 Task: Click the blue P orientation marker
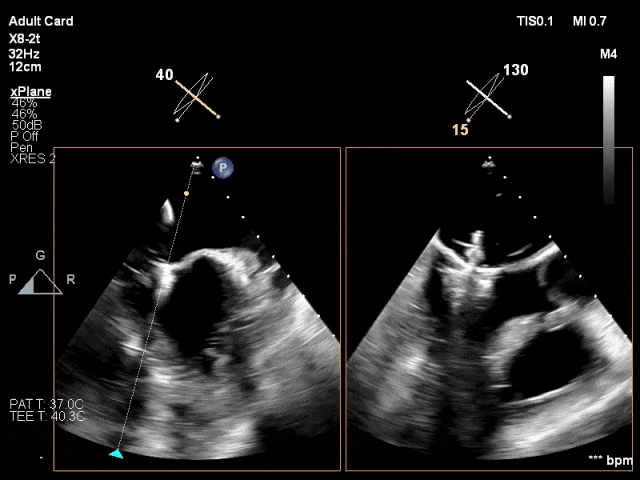pyautogui.click(x=225, y=168)
